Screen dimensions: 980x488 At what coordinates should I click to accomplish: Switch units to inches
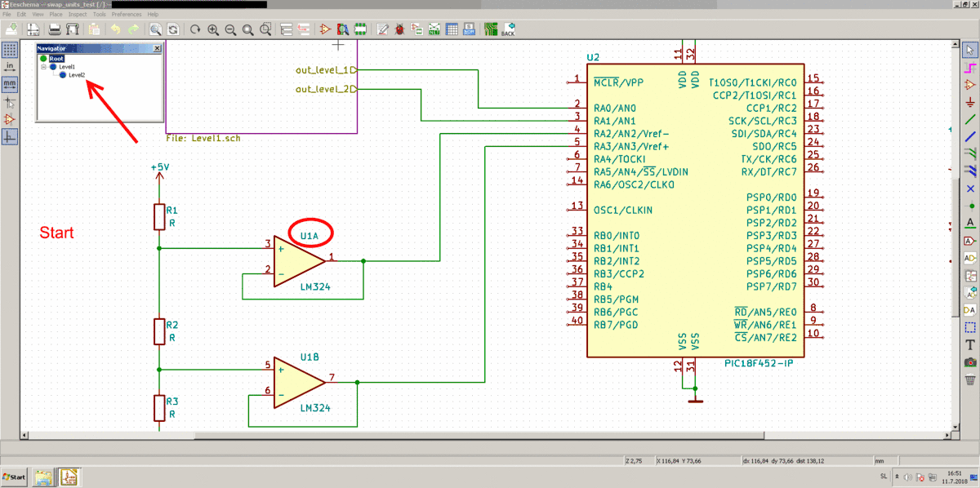point(10,66)
